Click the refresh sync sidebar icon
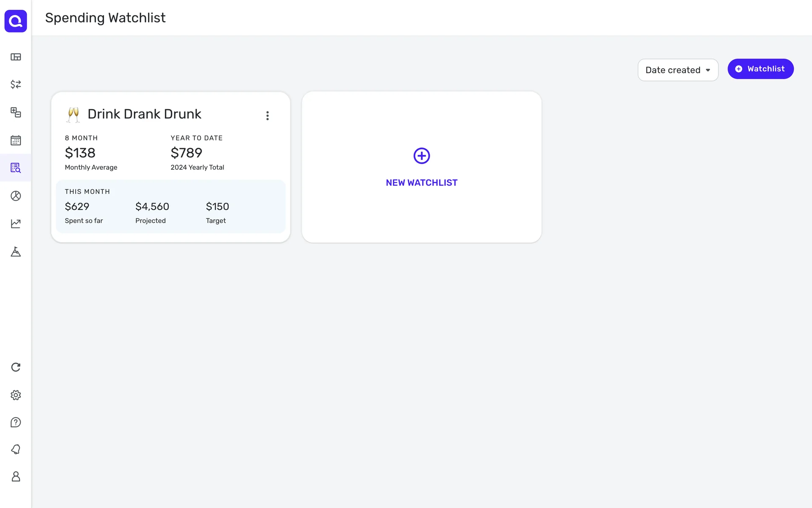Image resolution: width=812 pixels, height=508 pixels. [16, 367]
